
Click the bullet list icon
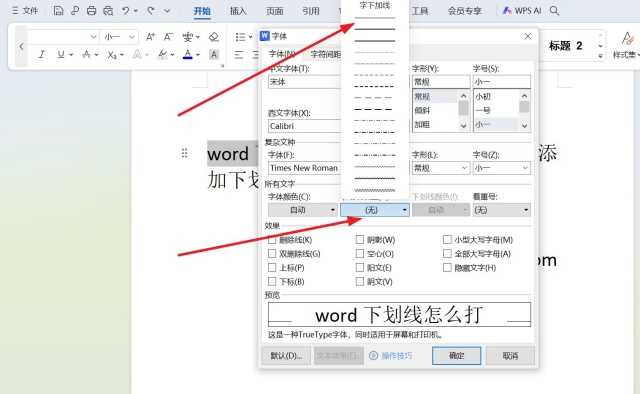click(240, 37)
